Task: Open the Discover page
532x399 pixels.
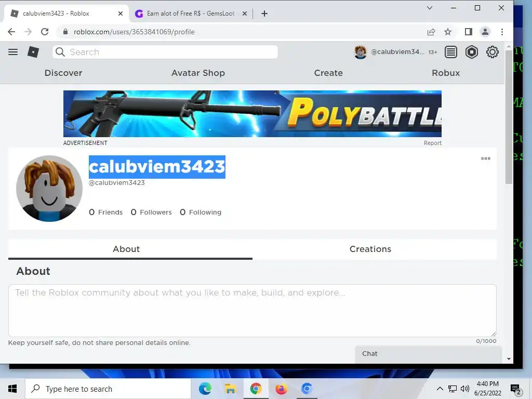Action: click(63, 73)
